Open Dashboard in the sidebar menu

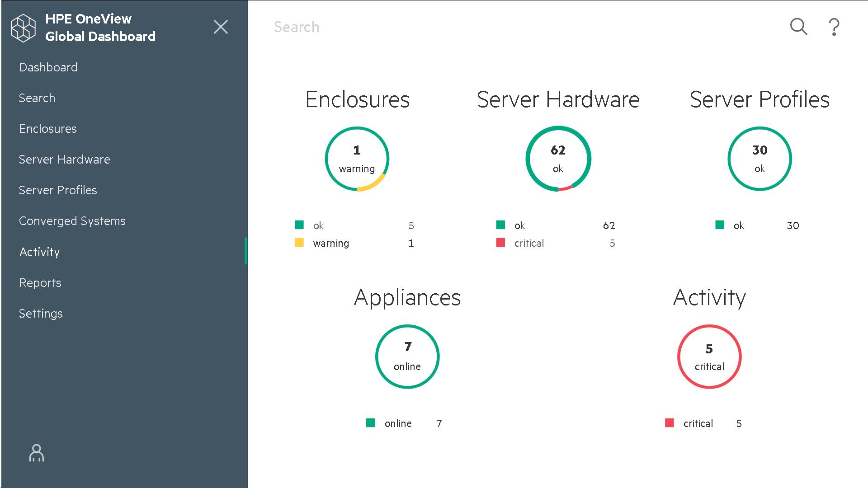[x=48, y=67]
